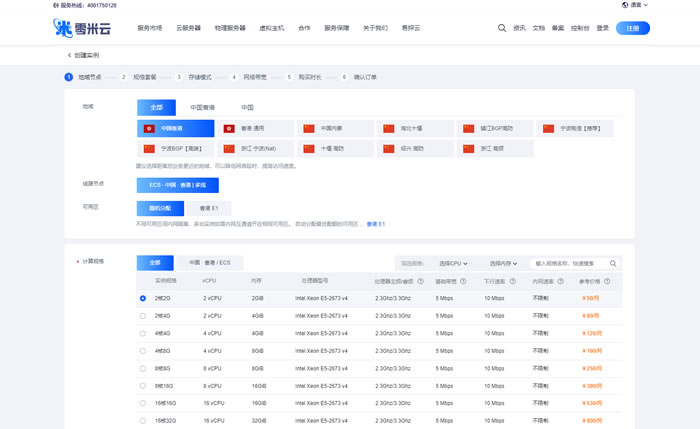Click the globe language icon
The image size is (700, 429).
pyautogui.click(x=625, y=5)
